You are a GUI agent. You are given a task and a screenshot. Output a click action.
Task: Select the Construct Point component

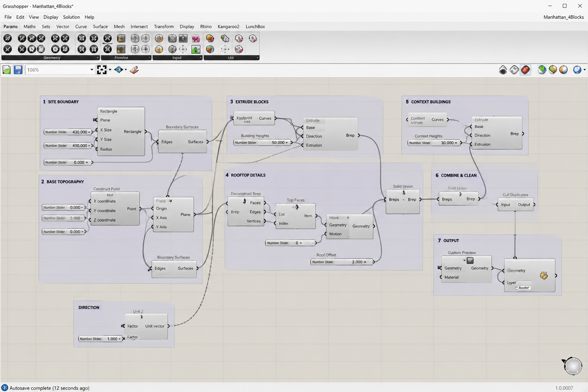(x=115, y=209)
